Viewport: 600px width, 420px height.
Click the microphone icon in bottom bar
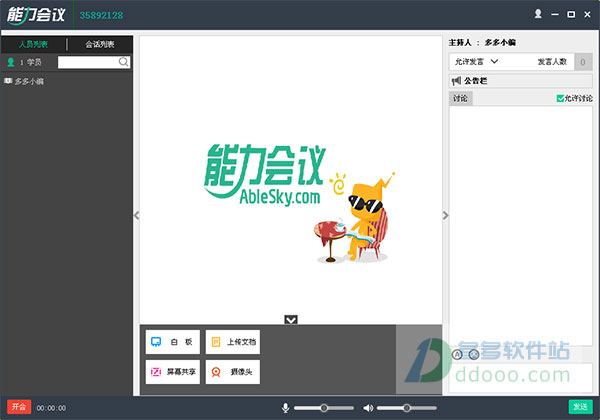coord(285,408)
